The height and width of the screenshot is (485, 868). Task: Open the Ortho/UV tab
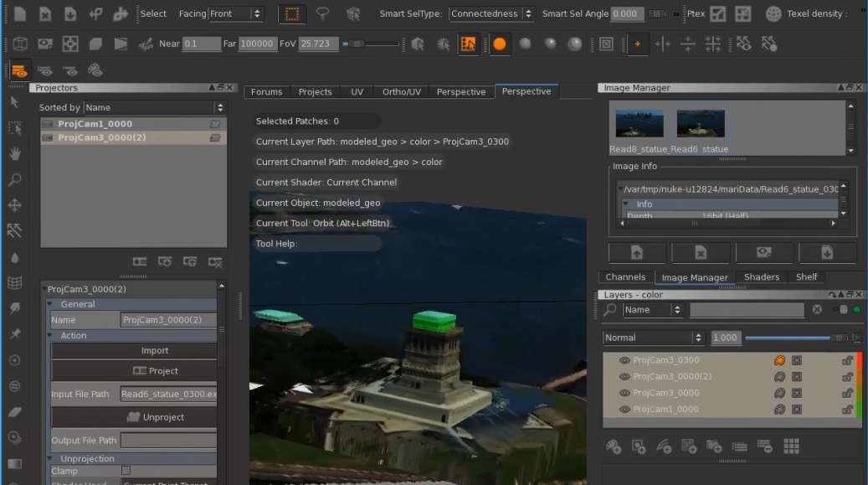(402, 92)
